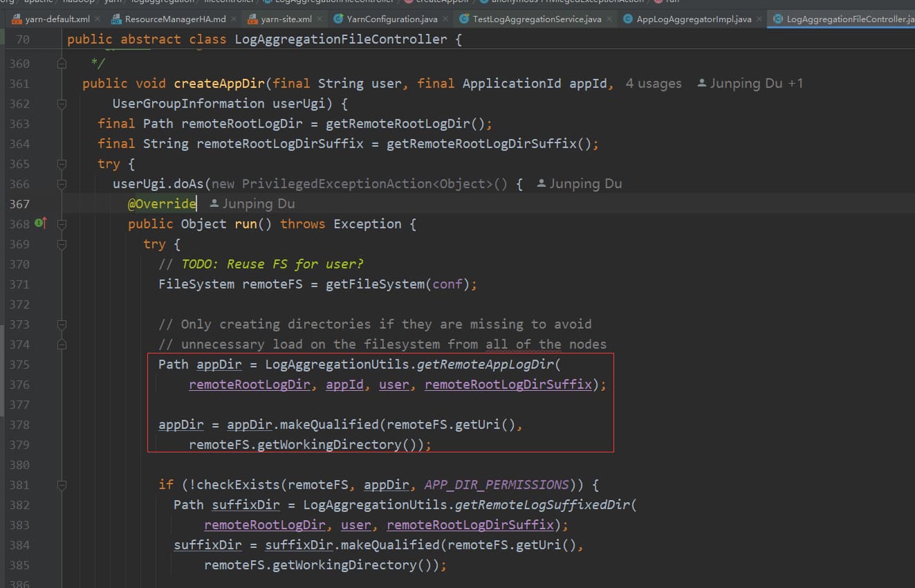This screenshot has width=915, height=588.
Task: Close the YarnConfiguration.java tab
Action: [445, 19]
